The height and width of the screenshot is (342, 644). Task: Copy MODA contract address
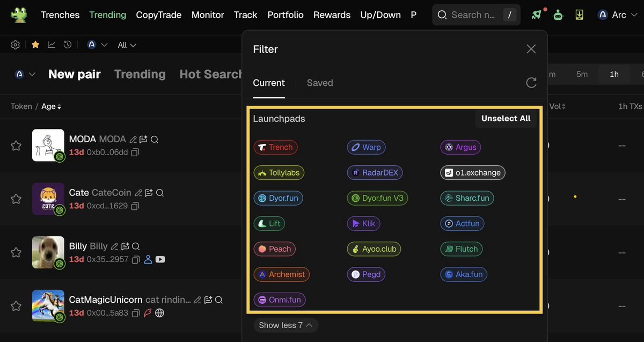tap(135, 152)
